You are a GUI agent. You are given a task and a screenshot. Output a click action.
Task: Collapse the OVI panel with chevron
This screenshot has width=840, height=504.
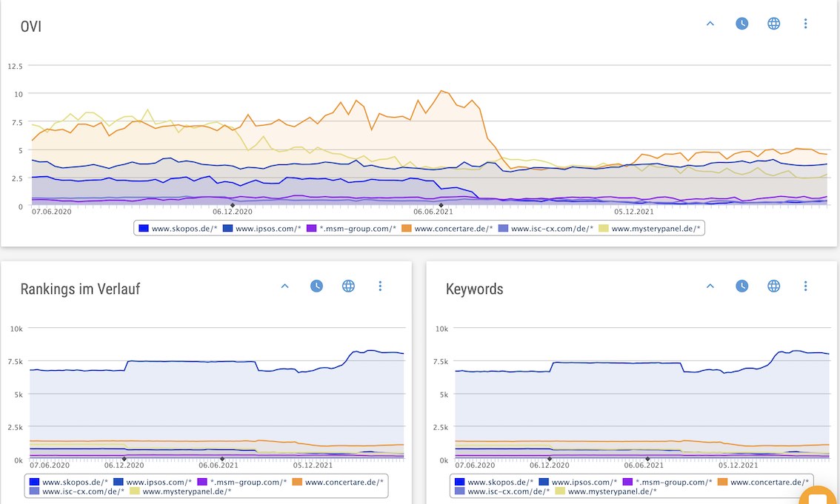point(710,24)
